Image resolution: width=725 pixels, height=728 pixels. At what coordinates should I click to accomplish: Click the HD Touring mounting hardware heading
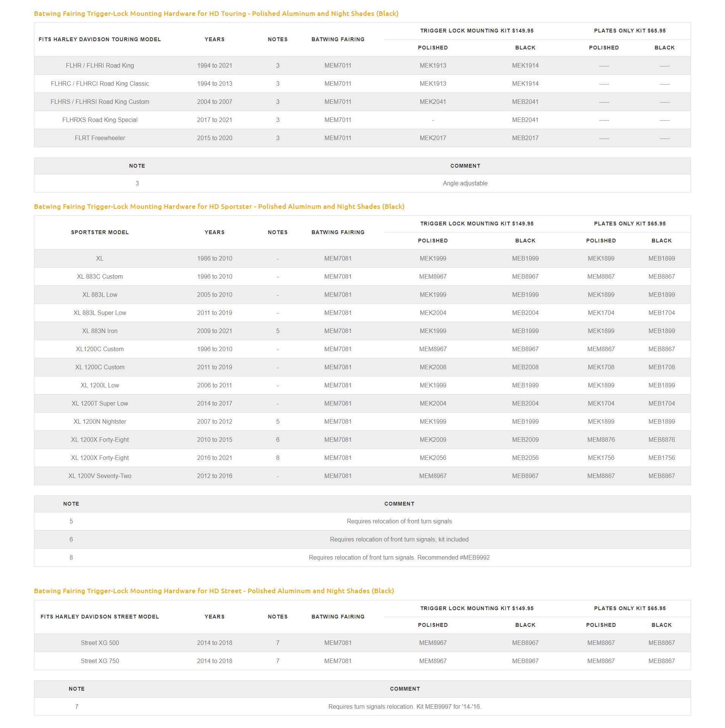216,14
